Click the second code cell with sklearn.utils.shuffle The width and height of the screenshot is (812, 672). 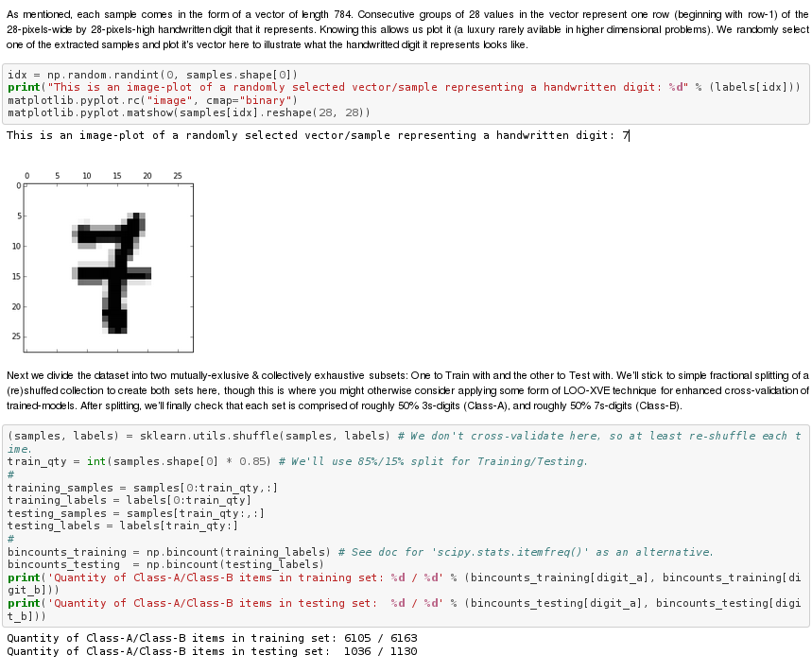coord(406,526)
